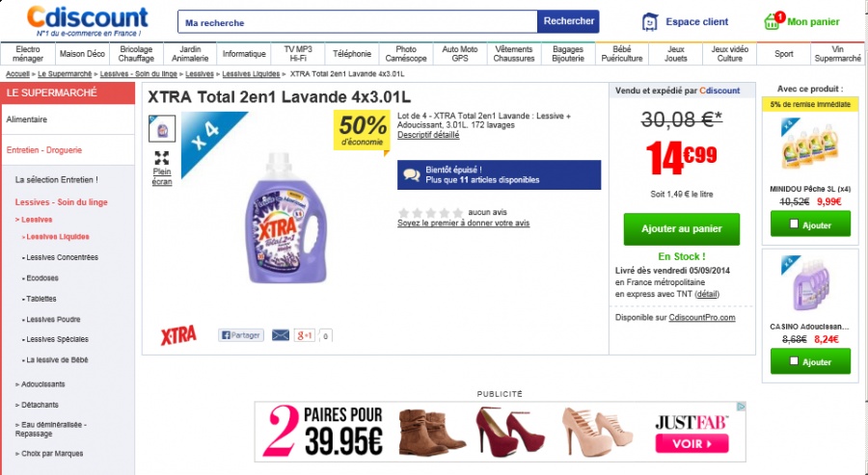
Task: Open the Informatique menu tab
Action: click(244, 54)
